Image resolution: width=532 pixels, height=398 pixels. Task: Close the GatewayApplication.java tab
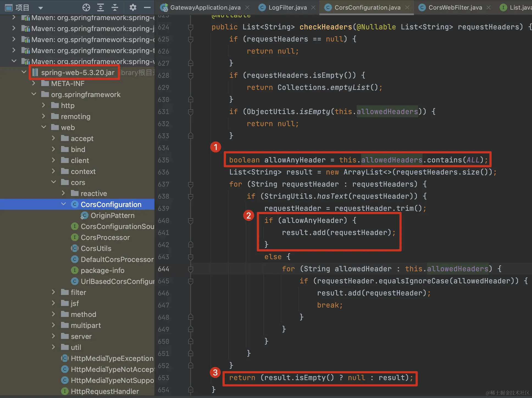coord(247,8)
